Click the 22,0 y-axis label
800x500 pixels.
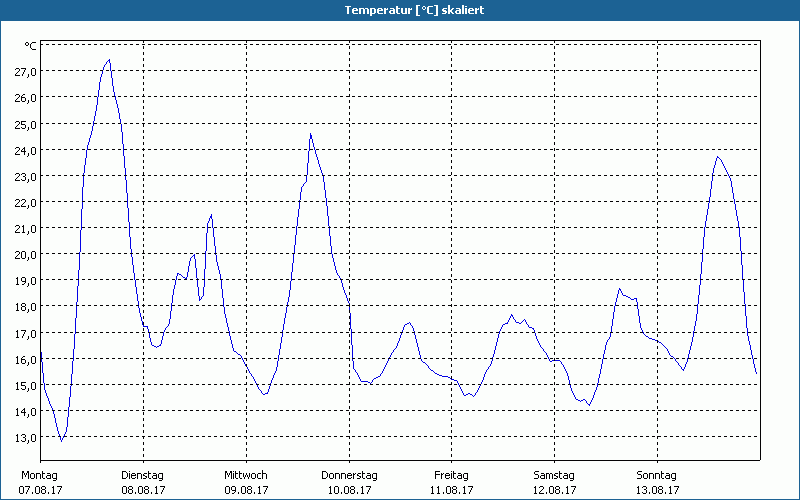pyautogui.click(x=25, y=202)
